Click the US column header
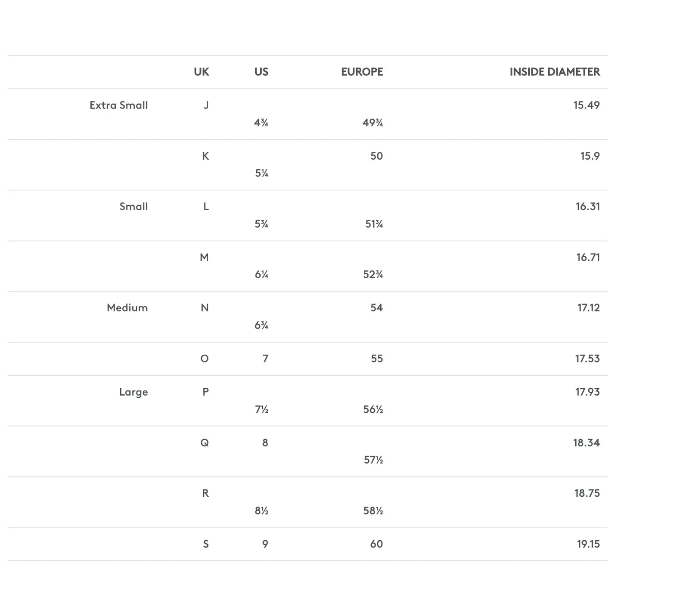 (261, 72)
